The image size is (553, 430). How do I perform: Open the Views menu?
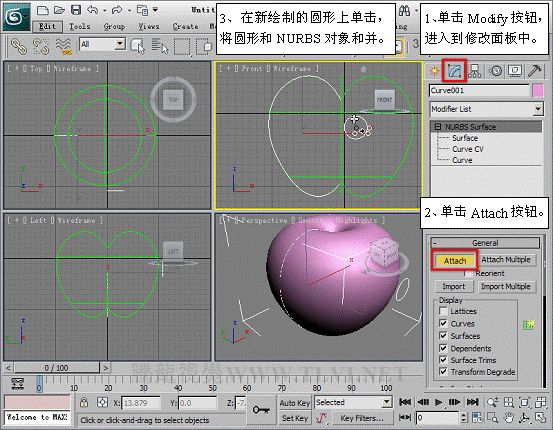tap(148, 26)
